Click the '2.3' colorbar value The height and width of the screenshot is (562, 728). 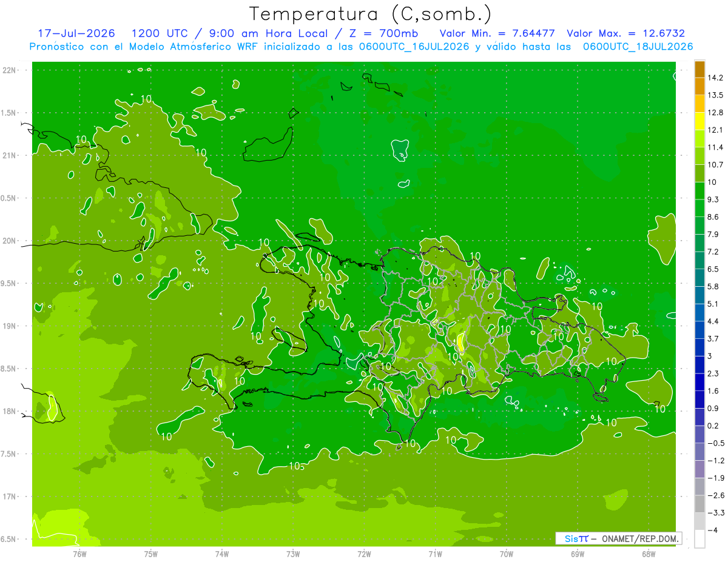click(714, 373)
